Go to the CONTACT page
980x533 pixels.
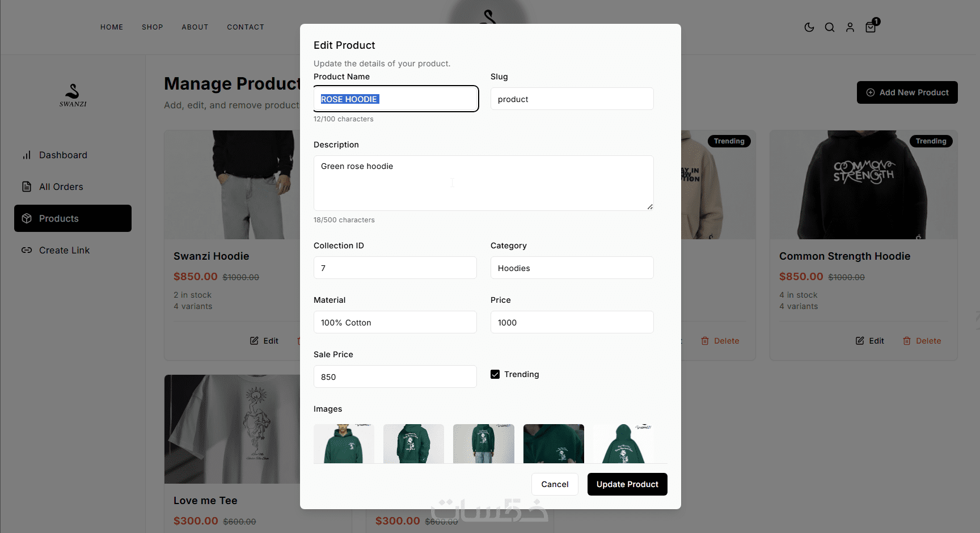tap(246, 27)
